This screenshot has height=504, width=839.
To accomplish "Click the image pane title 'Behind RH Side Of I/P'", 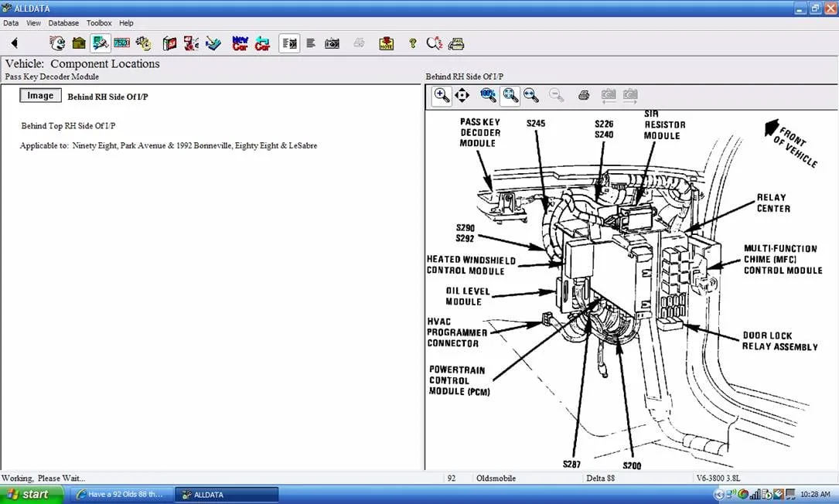I will [x=465, y=77].
